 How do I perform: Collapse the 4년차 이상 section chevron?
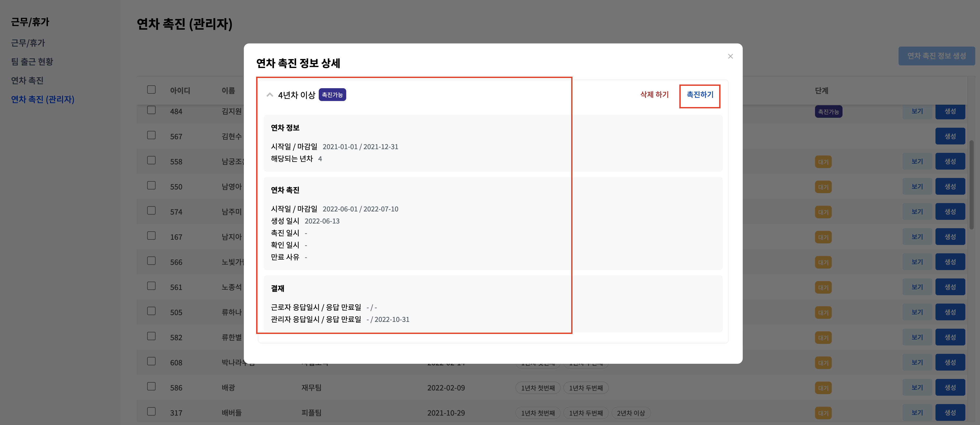(x=270, y=95)
